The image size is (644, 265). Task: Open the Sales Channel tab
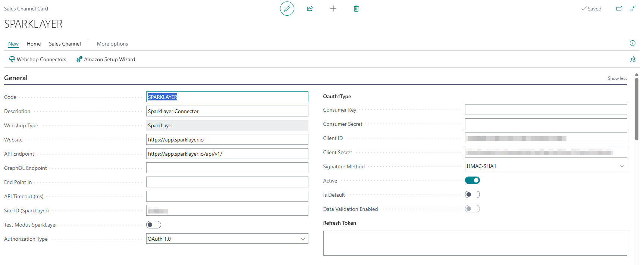point(65,44)
